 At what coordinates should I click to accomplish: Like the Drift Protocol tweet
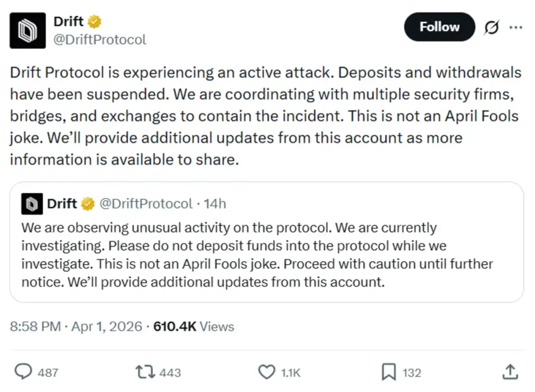coord(266,372)
